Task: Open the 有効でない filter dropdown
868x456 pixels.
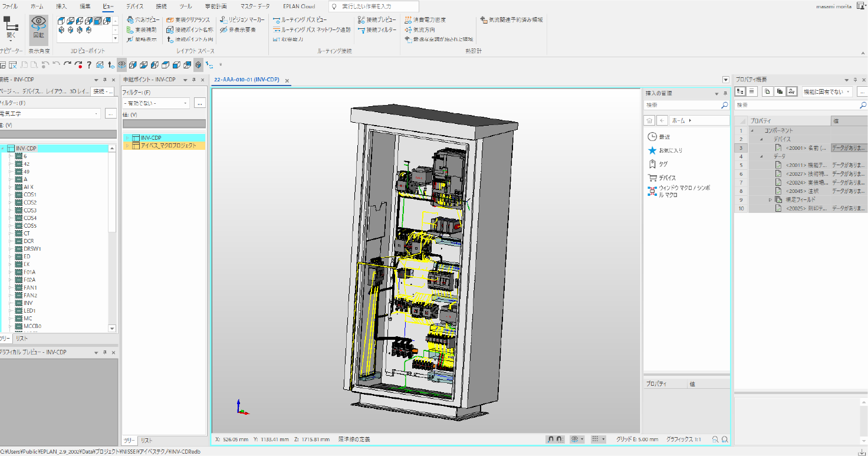Action: click(156, 103)
